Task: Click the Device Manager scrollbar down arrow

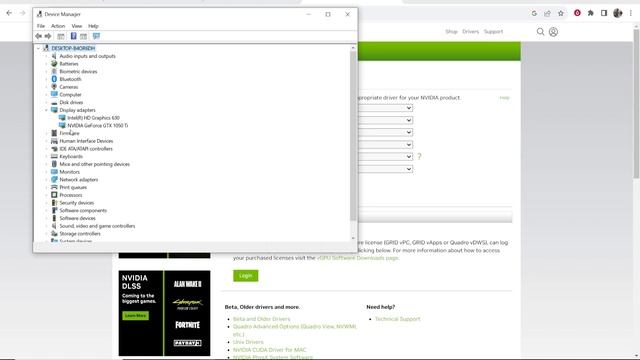Action: point(353,238)
